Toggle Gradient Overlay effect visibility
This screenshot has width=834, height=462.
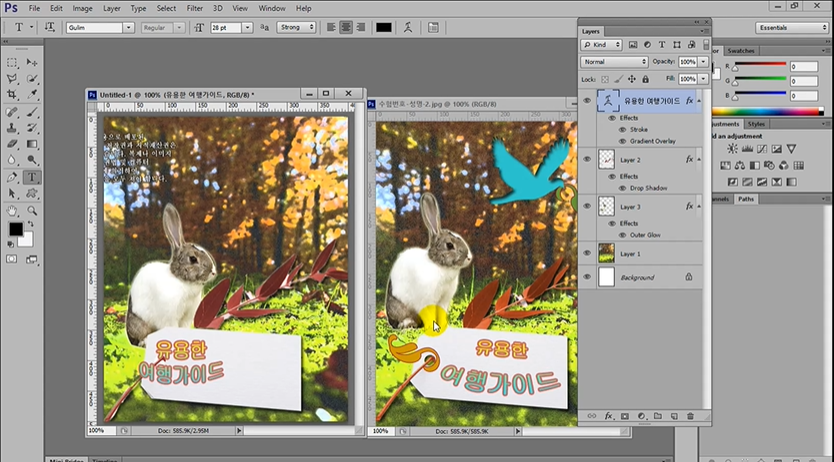622,141
